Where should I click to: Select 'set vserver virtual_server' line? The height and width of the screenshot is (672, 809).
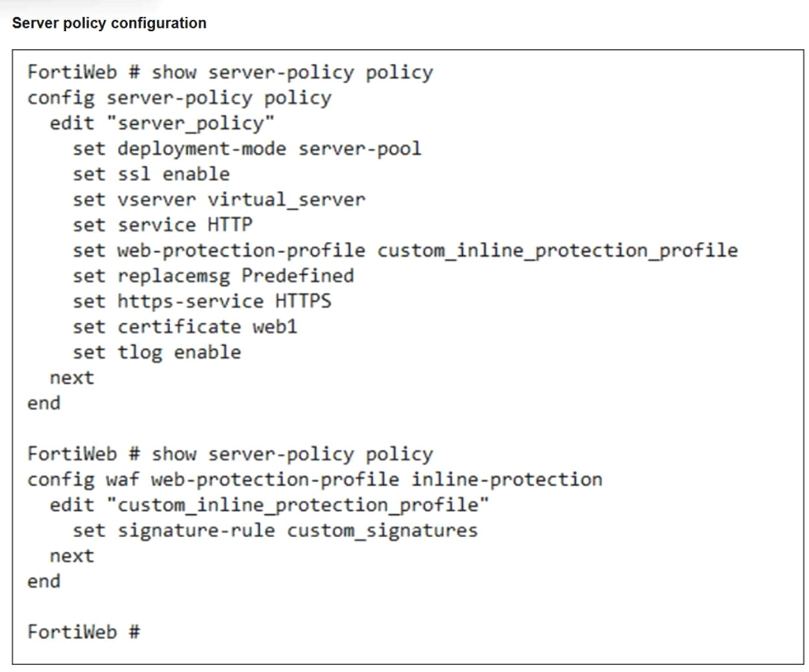click(219, 199)
